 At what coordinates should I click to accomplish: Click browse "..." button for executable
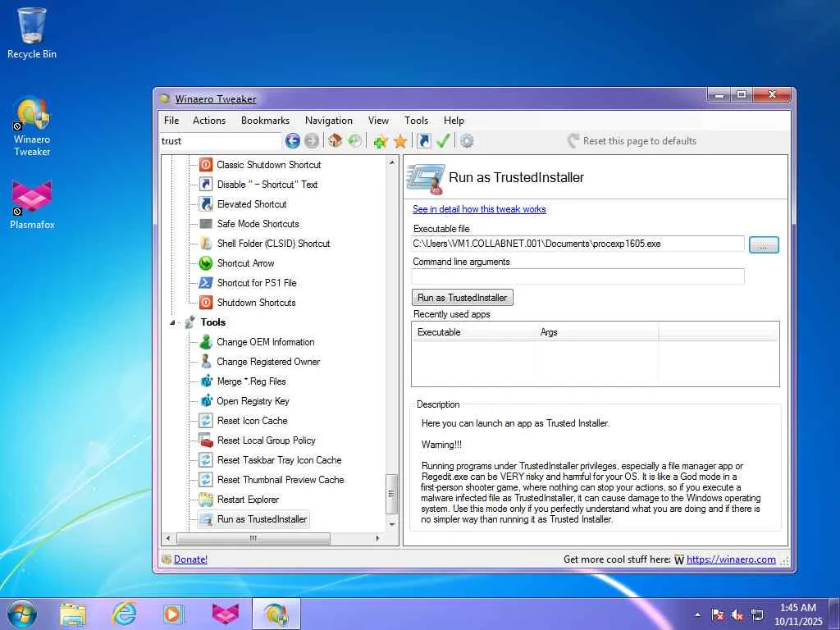tap(764, 244)
